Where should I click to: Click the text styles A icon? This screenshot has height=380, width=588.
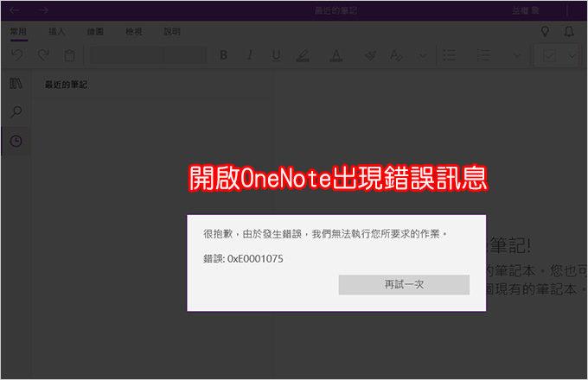point(396,55)
